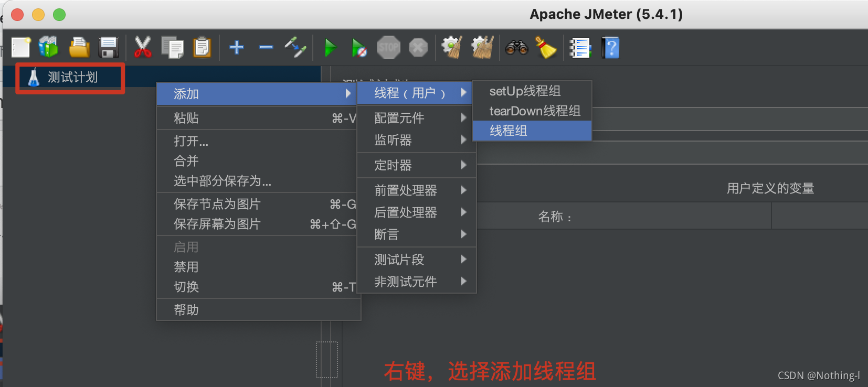Choose 切换 in the context menu
Viewport: 868px width, 387px height.
click(x=256, y=287)
